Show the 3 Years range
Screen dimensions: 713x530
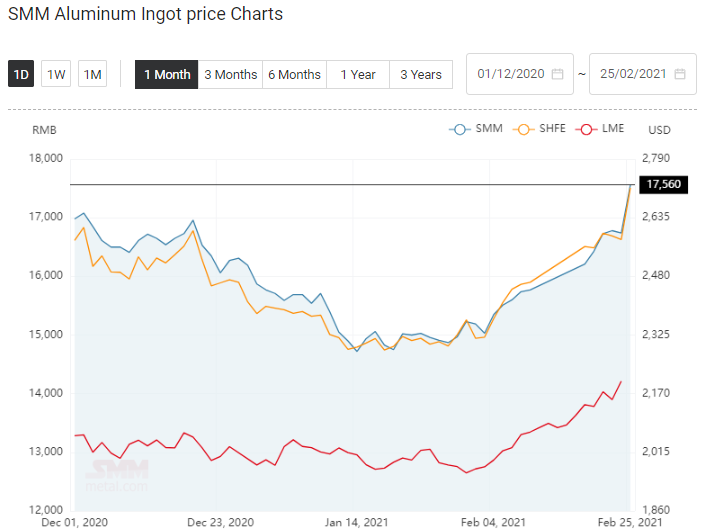click(421, 74)
